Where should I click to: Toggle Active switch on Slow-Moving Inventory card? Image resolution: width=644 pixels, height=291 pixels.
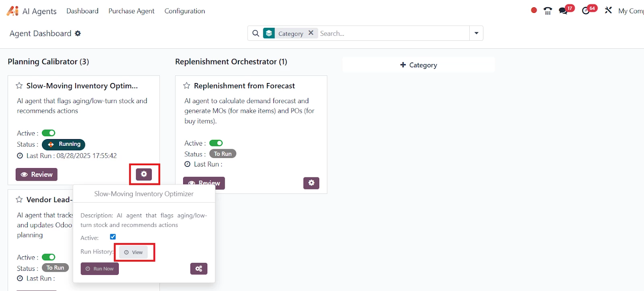pyautogui.click(x=49, y=133)
